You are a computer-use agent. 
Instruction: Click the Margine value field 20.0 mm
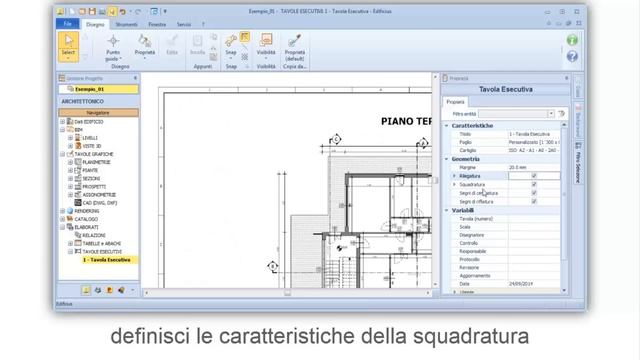[x=534, y=168]
